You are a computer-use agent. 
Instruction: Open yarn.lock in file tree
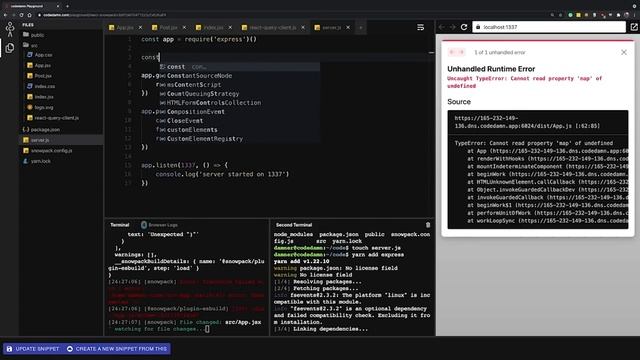[x=37, y=161]
